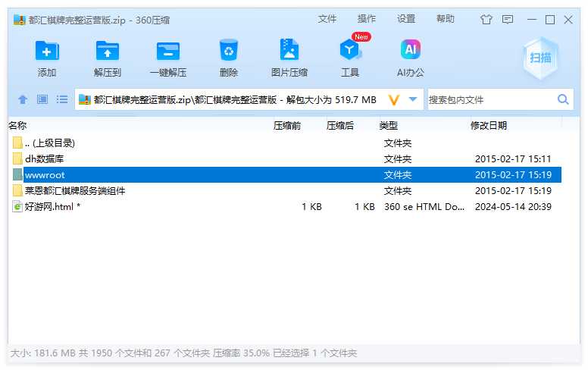Open the 帮助 menu

446,19
